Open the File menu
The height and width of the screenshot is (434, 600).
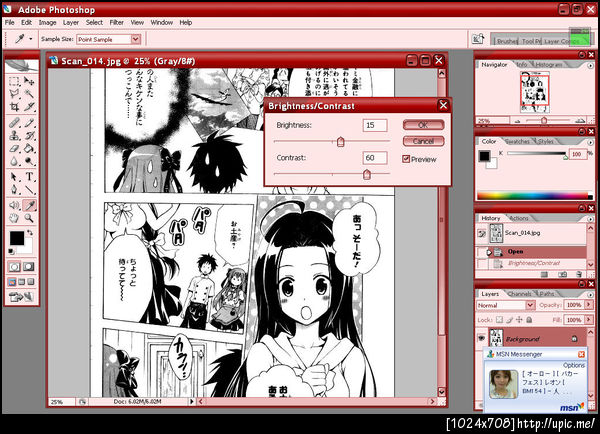point(10,23)
